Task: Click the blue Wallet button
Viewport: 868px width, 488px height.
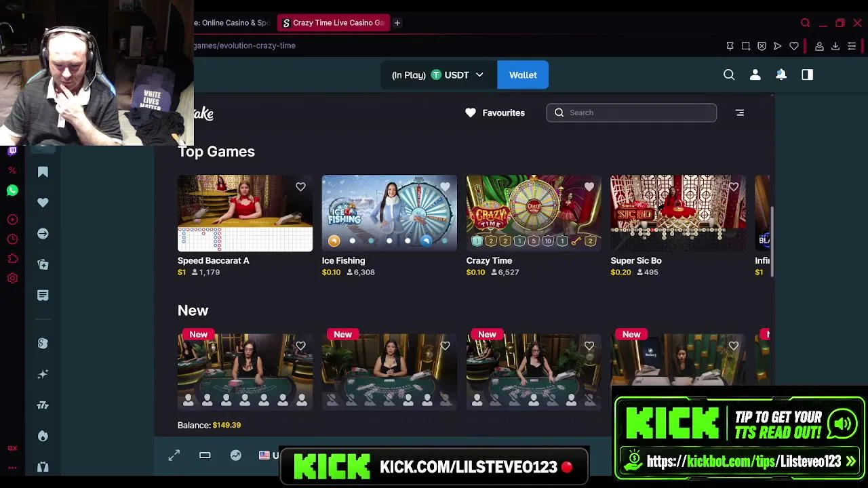Action: 523,75
